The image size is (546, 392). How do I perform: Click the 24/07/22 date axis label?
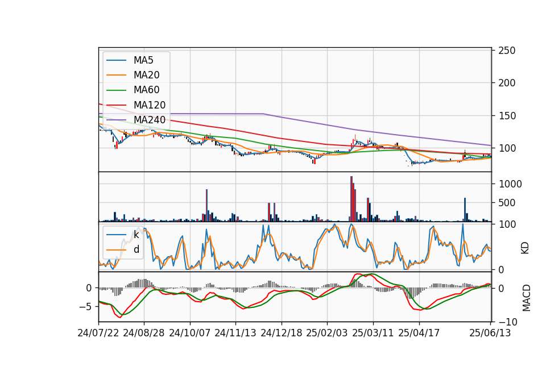(x=98, y=333)
